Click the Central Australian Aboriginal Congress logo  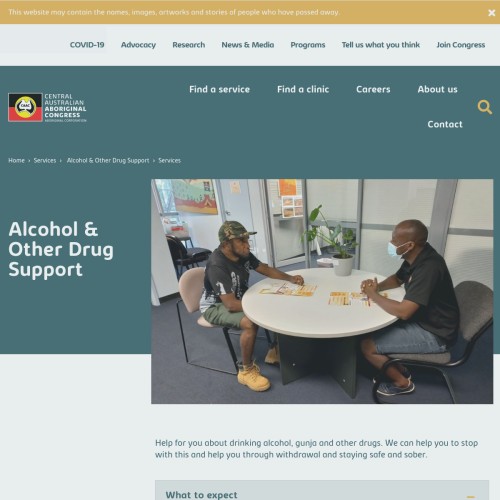point(47,107)
